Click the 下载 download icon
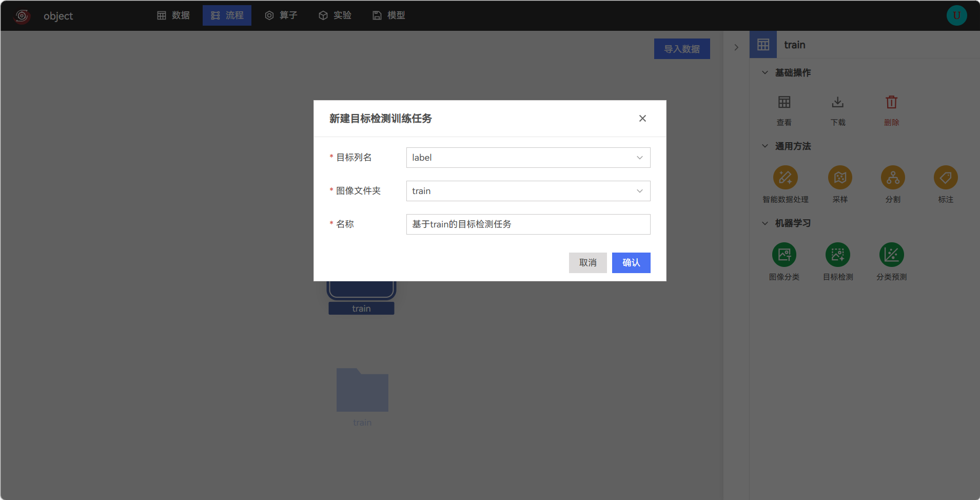980x500 pixels. [x=838, y=102]
